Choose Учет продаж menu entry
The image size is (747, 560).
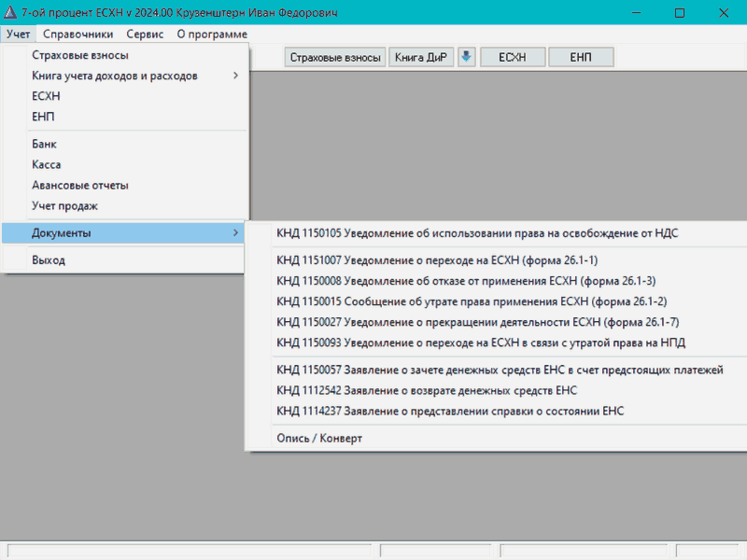(65, 205)
